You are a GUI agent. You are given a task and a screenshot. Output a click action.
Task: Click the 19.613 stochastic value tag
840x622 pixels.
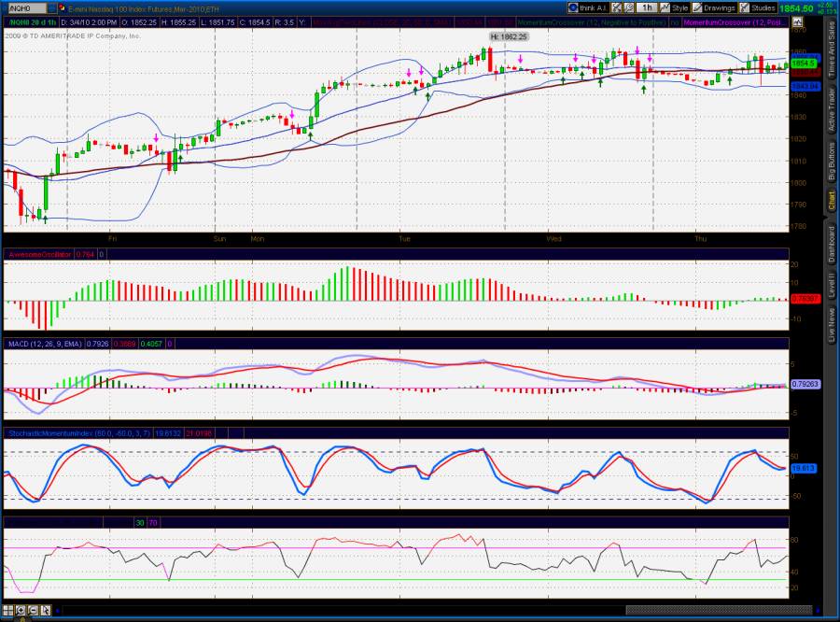click(x=803, y=468)
